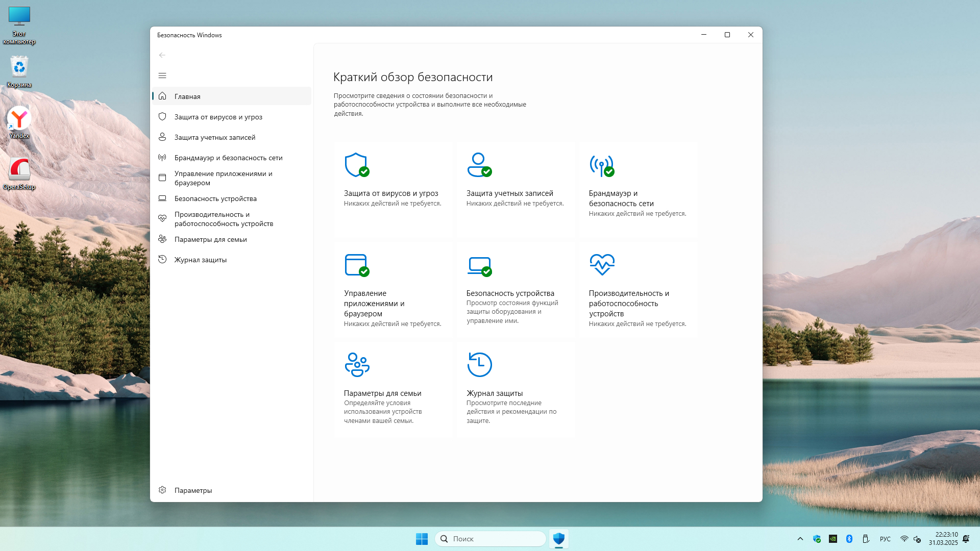Open the app and browser control tile icon

pyautogui.click(x=356, y=265)
